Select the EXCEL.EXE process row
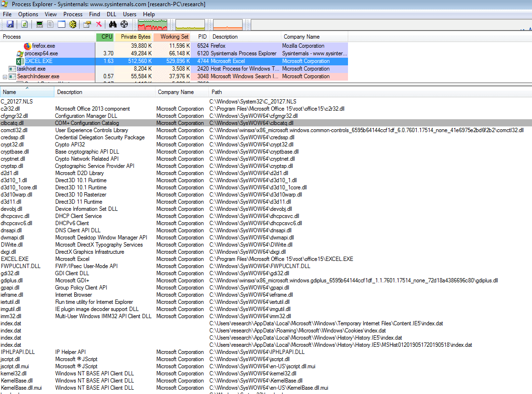532x394 pixels. pos(174,61)
